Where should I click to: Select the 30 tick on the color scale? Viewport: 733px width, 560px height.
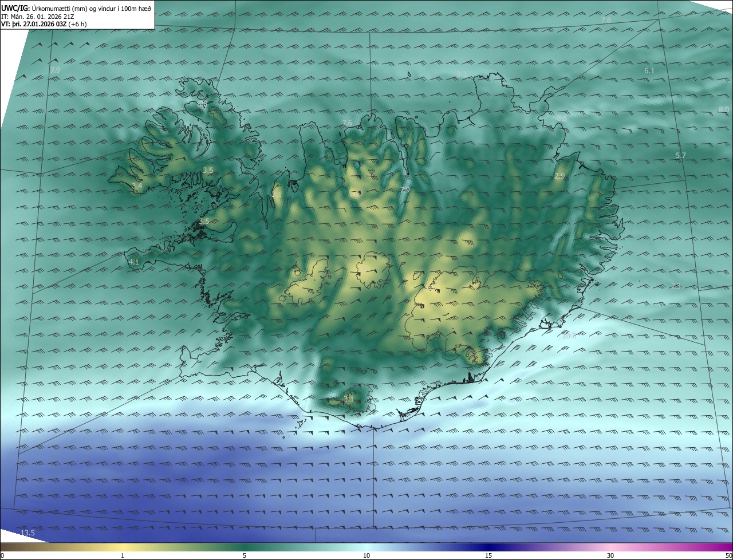click(x=610, y=555)
